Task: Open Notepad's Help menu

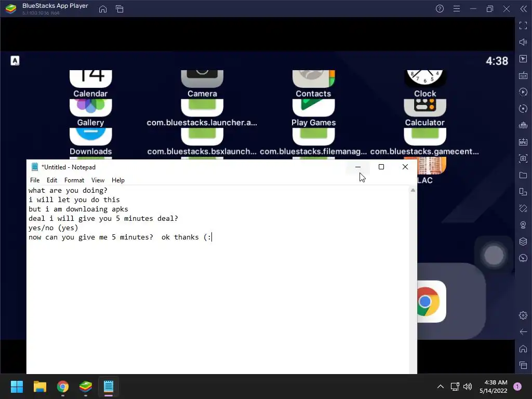Action: click(118, 180)
